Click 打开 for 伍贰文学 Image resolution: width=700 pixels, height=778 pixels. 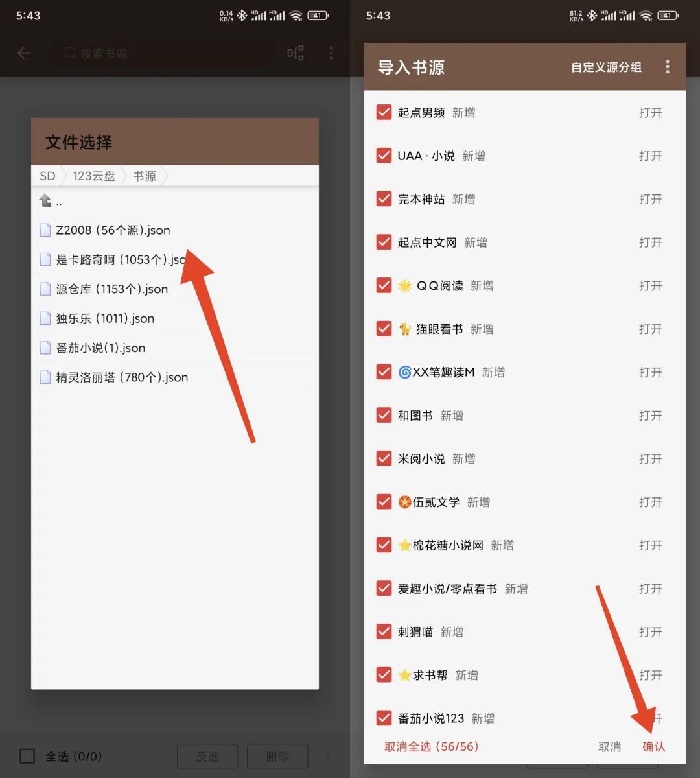pyautogui.click(x=650, y=502)
